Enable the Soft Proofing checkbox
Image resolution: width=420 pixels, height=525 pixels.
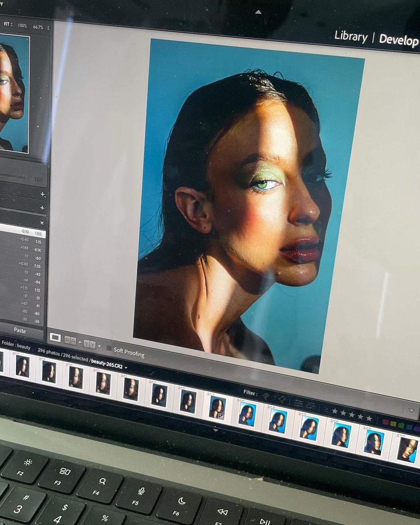pyautogui.click(x=109, y=348)
